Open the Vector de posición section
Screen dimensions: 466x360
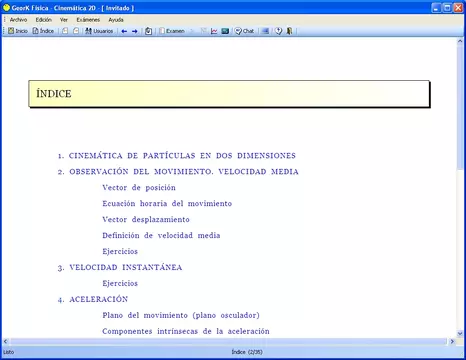139,188
